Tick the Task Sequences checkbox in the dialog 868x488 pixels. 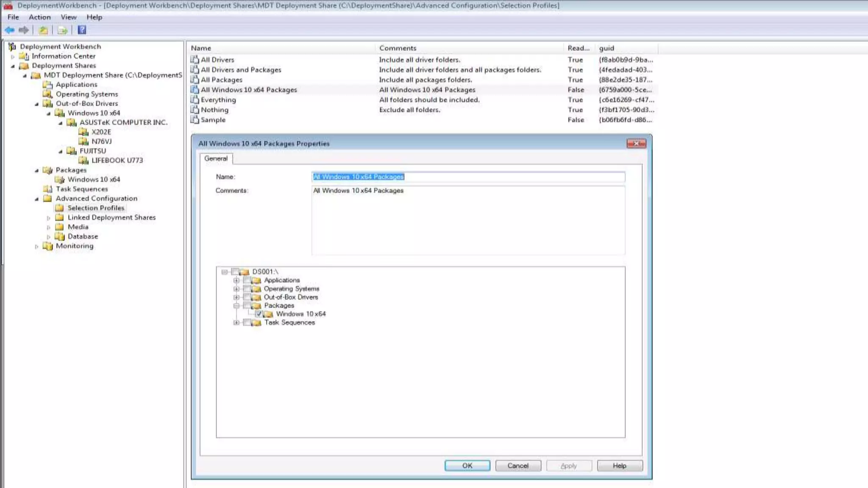(x=247, y=323)
